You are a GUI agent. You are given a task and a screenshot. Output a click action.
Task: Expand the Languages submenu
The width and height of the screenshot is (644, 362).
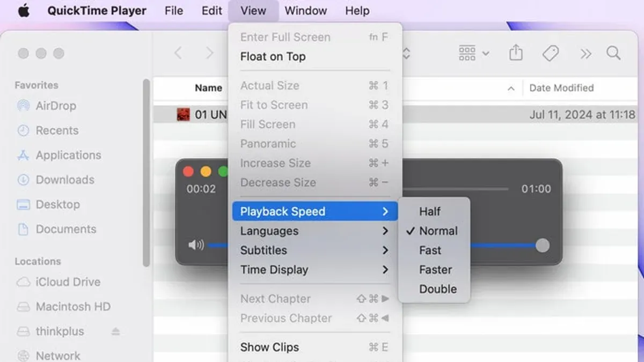[x=315, y=231]
